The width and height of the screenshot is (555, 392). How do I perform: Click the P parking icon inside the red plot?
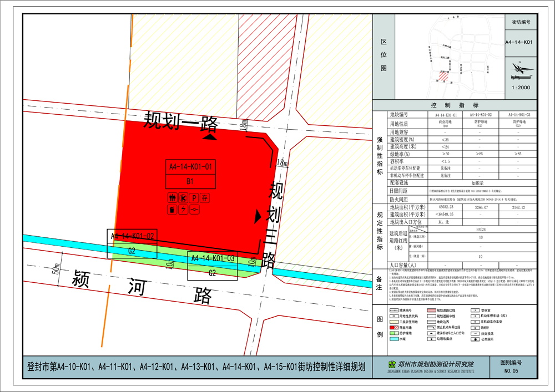[194, 198]
